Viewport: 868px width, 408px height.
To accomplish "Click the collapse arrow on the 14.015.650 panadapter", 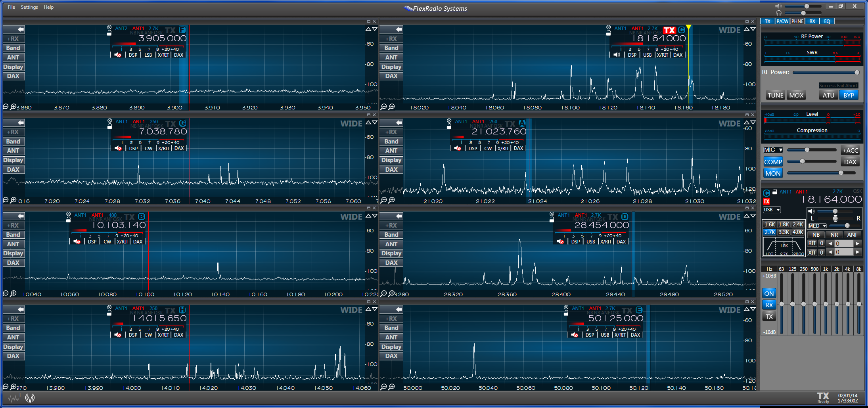I will click(x=21, y=309).
